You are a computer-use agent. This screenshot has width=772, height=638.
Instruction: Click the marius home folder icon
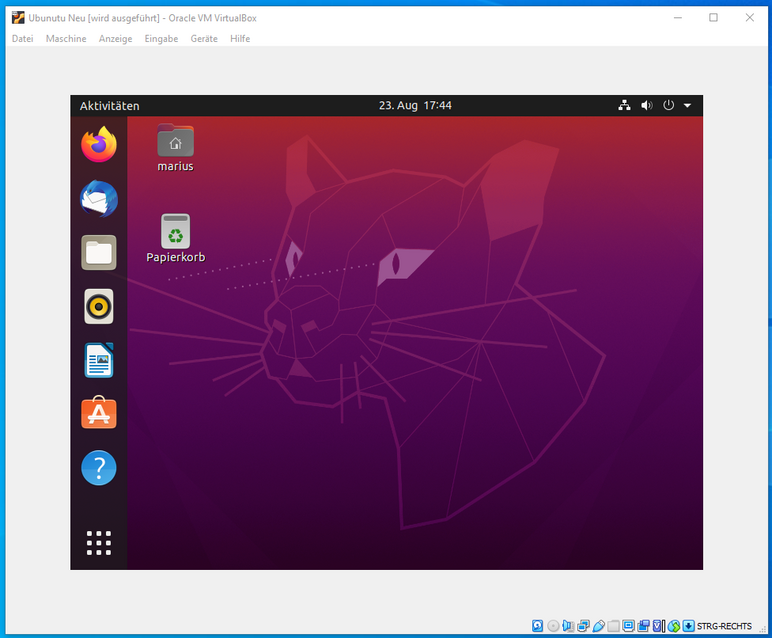(175, 142)
